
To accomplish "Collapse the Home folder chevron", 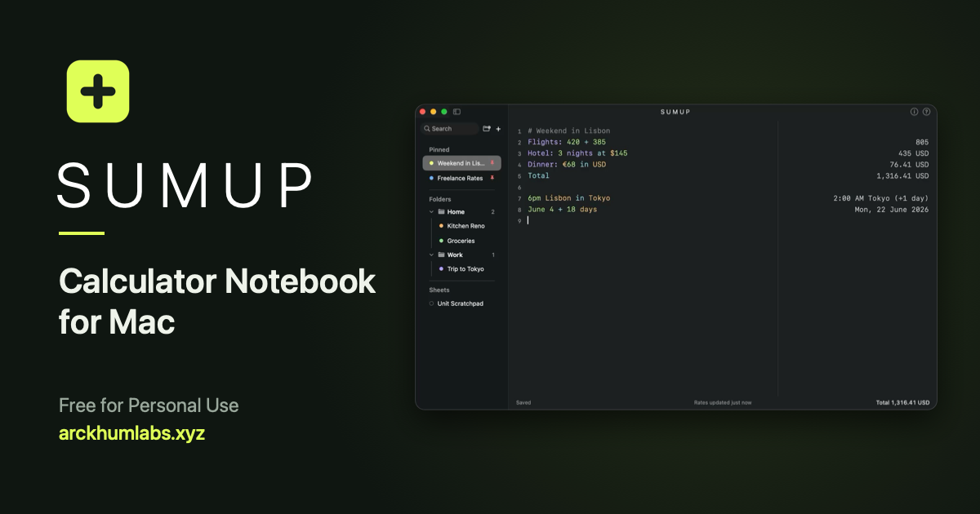I will 431,212.
